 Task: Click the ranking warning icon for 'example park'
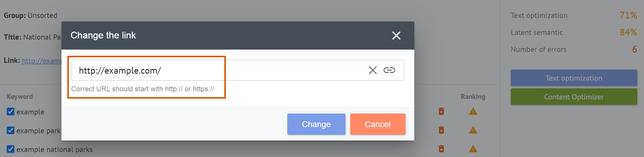pyautogui.click(x=473, y=130)
